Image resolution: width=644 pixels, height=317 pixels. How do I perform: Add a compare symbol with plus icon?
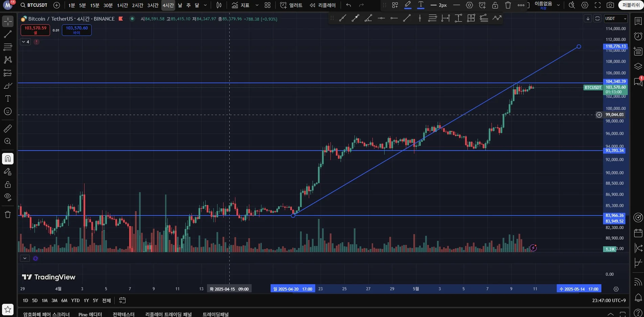[57, 5]
